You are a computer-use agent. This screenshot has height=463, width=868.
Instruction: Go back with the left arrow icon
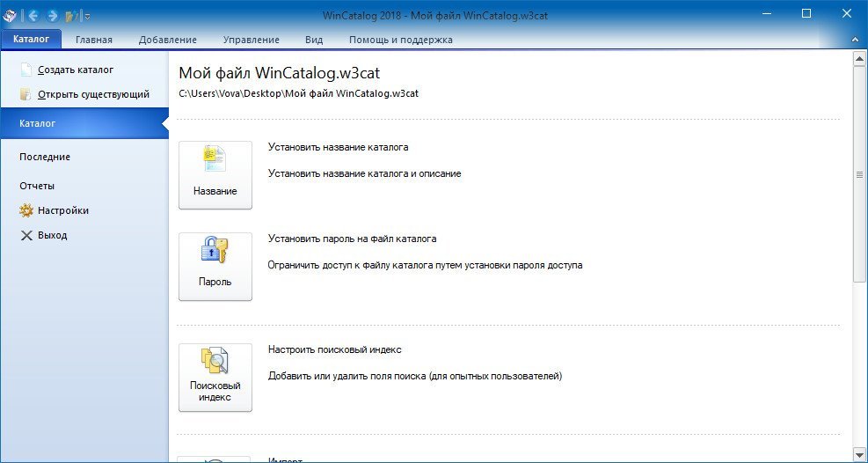coord(33,16)
